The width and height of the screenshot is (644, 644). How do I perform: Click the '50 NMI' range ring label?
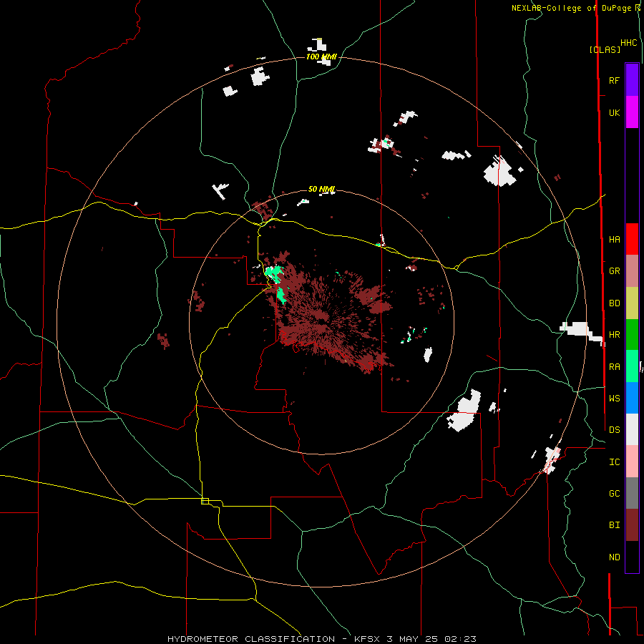tap(321, 190)
